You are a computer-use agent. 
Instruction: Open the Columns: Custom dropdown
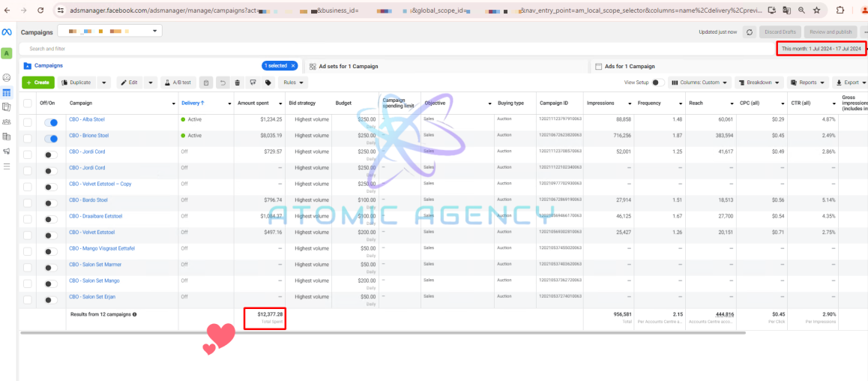click(x=699, y=82)
